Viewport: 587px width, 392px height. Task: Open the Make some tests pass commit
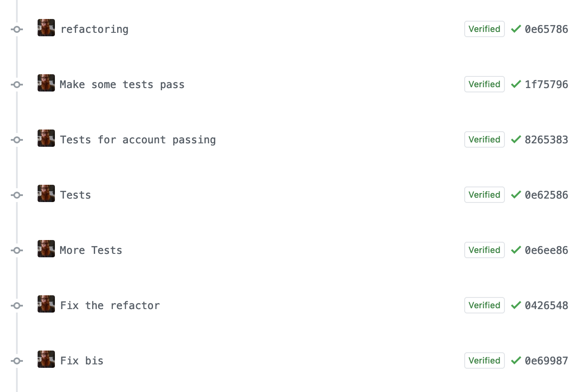[122, 85]
